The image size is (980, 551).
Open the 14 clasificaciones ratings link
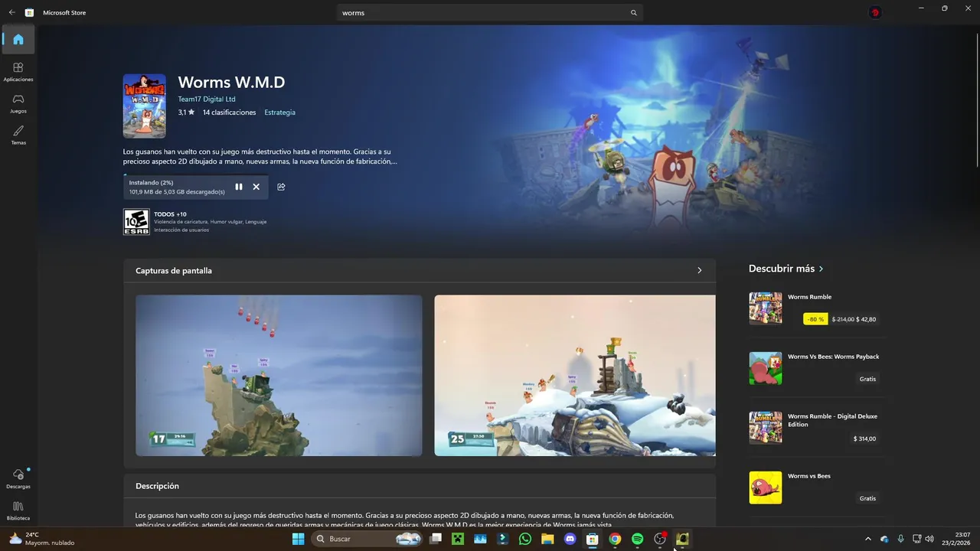229,112
